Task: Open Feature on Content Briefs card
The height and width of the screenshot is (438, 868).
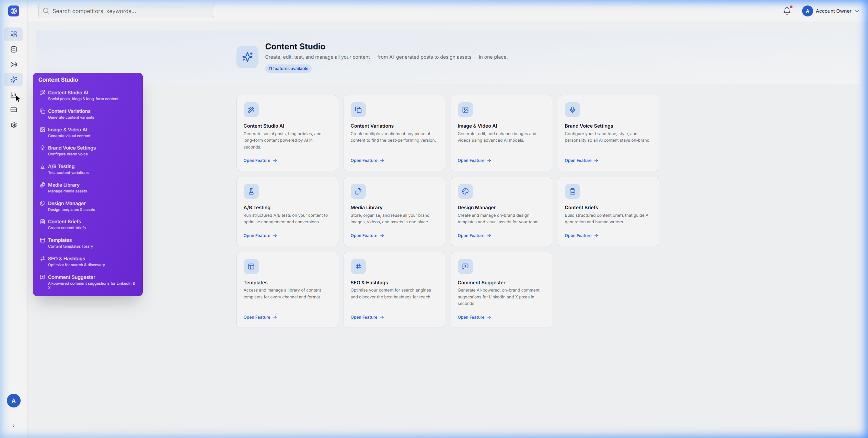Action: tap(581, 236)
